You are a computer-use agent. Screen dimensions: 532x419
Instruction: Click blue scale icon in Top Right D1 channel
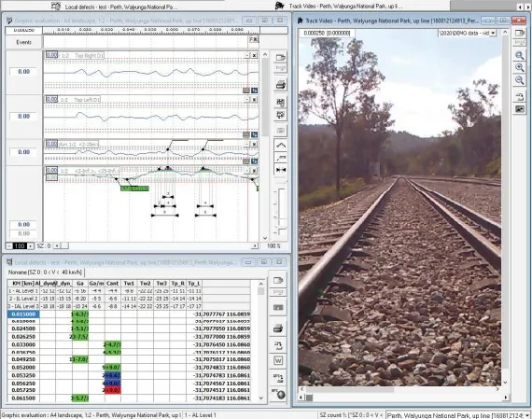254,91
